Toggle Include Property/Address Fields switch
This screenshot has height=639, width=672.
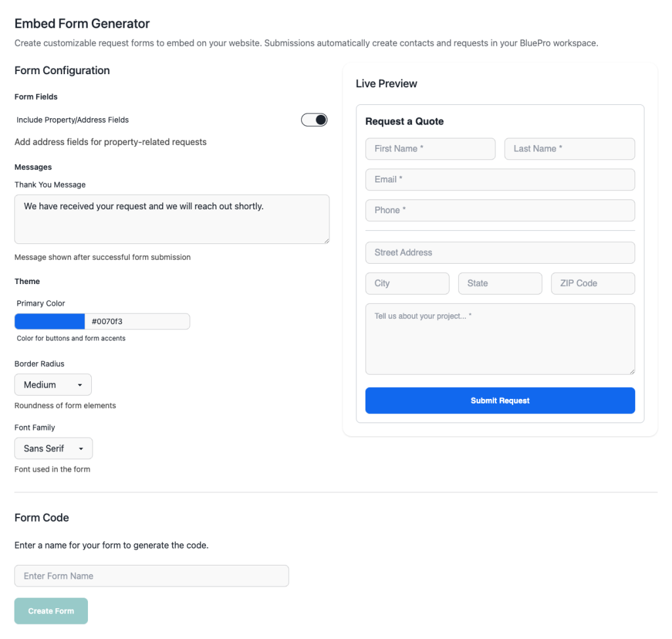coord(314,120)
